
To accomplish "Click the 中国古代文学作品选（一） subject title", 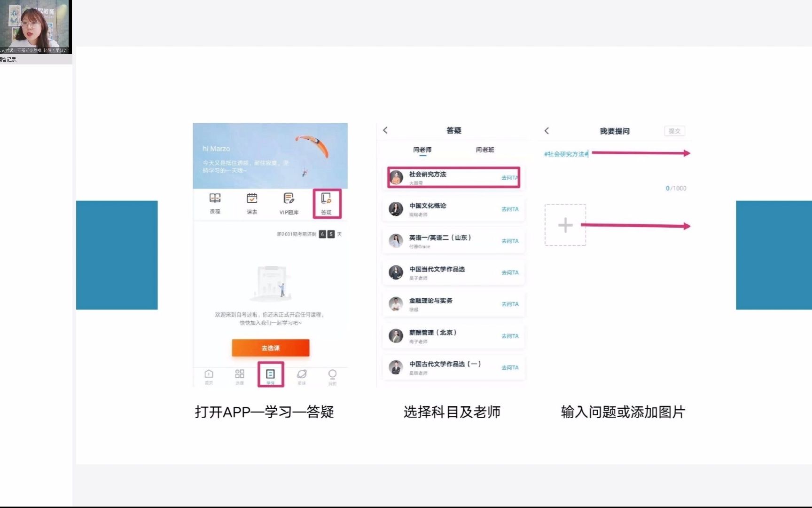I will [x=445, y=364].
